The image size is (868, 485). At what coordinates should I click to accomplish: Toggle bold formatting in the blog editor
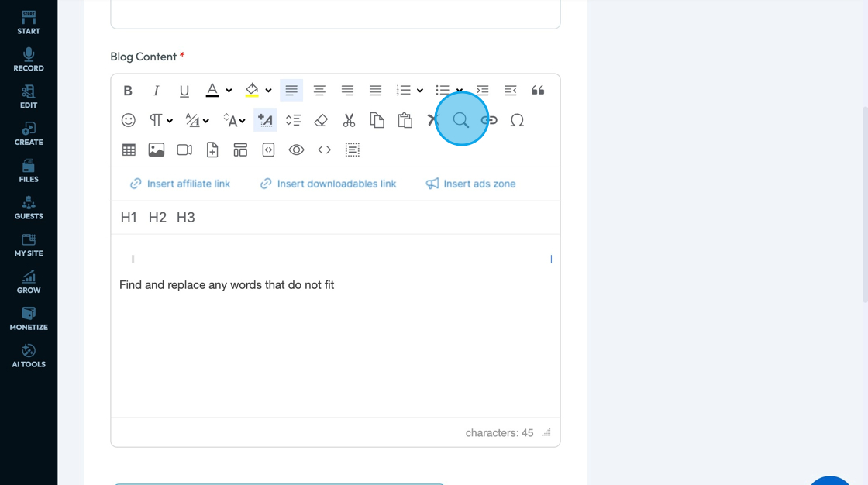tap(128, 90)
